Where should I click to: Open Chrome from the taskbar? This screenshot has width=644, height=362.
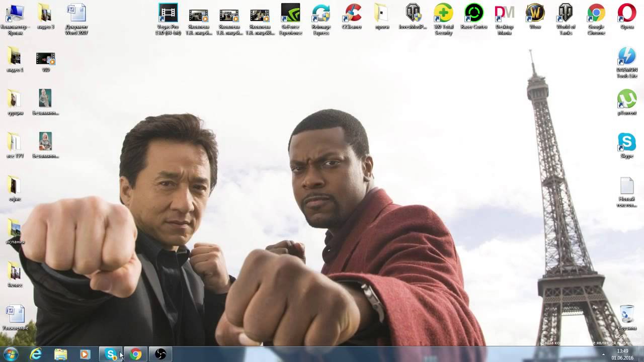coord(136,354)
